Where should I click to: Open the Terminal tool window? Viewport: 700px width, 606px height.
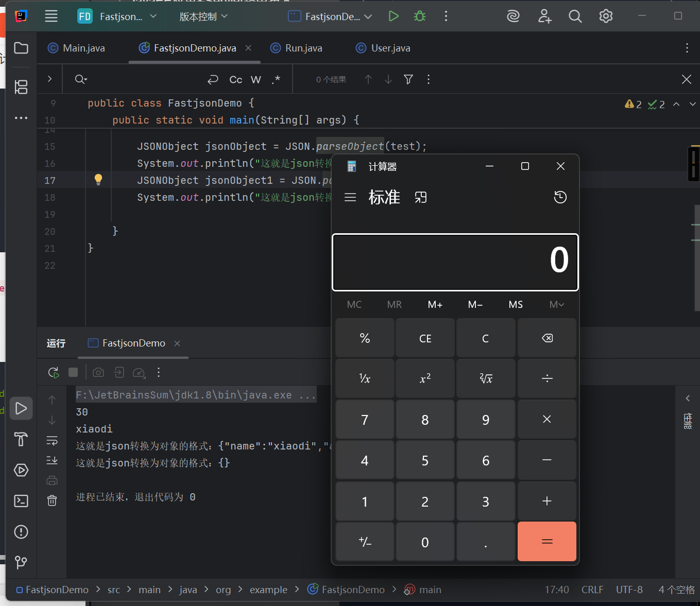tap(21, 501)
